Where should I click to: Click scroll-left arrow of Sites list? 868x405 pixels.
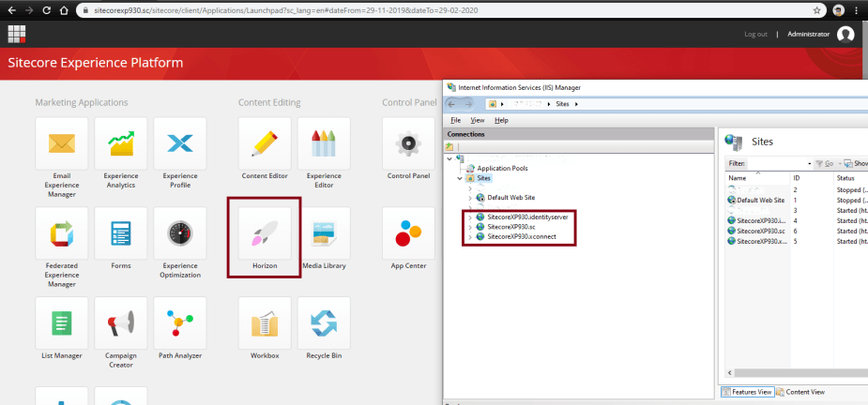[729, 373]
